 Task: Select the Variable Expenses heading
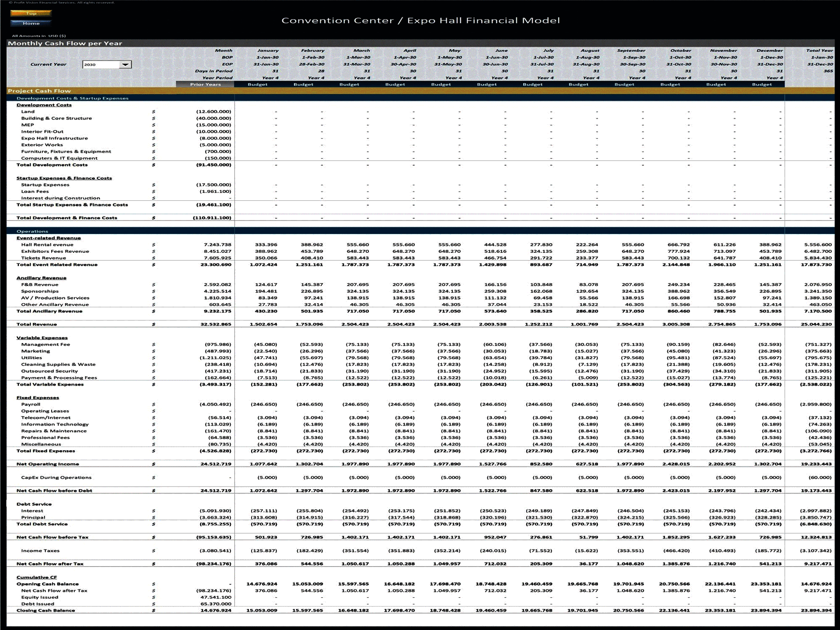[42, 338]
